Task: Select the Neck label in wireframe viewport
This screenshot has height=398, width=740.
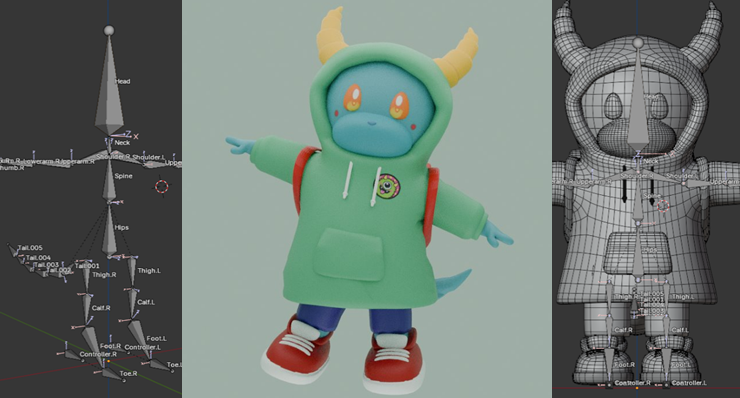Action: click(x=651, y=161)
